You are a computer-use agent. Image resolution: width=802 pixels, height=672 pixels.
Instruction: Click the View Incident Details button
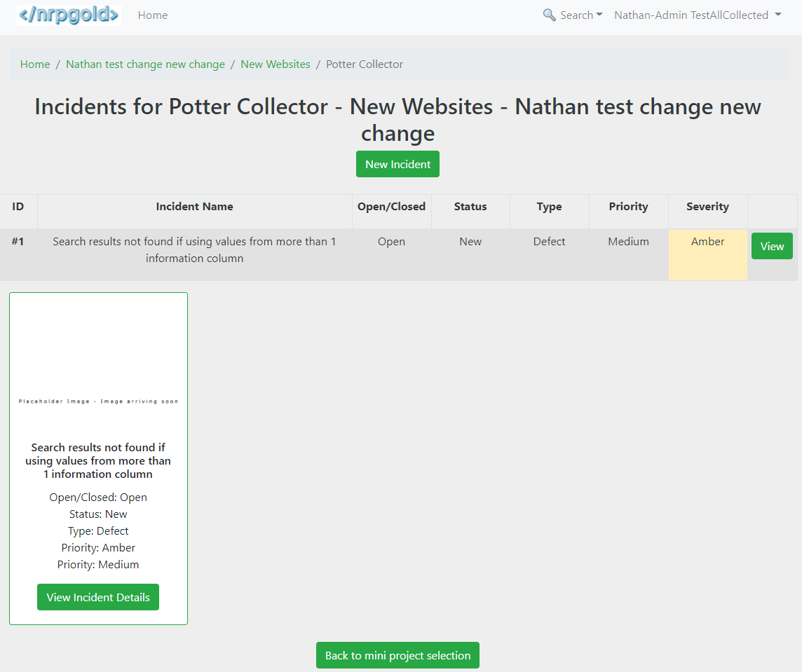98,597
